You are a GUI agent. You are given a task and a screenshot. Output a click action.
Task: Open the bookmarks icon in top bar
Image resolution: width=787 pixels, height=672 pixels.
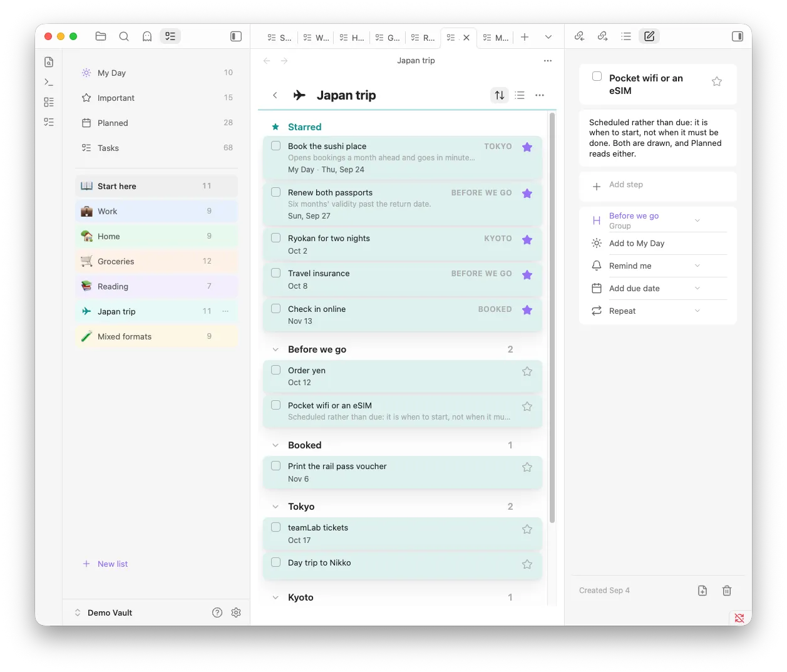tap(147, 36)
